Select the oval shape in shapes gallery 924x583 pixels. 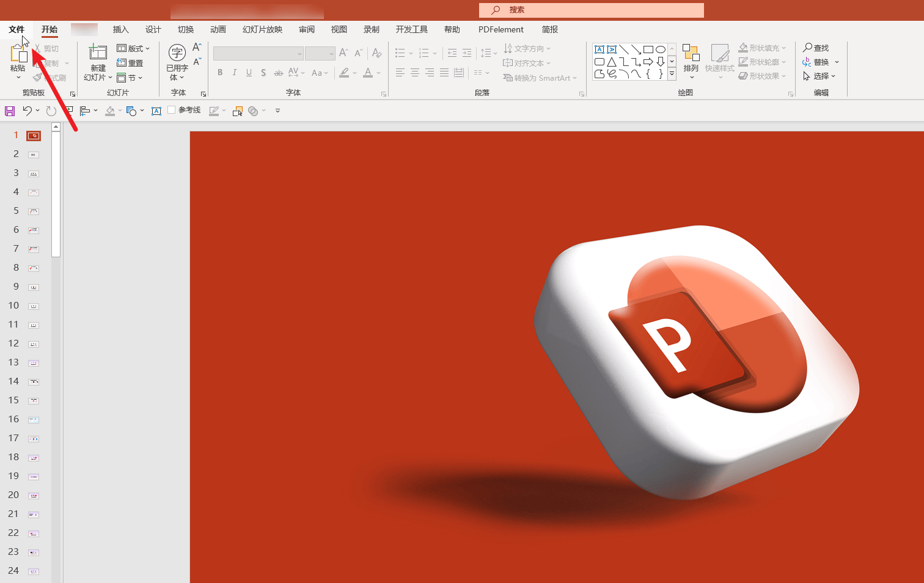(x=661, y=50)
